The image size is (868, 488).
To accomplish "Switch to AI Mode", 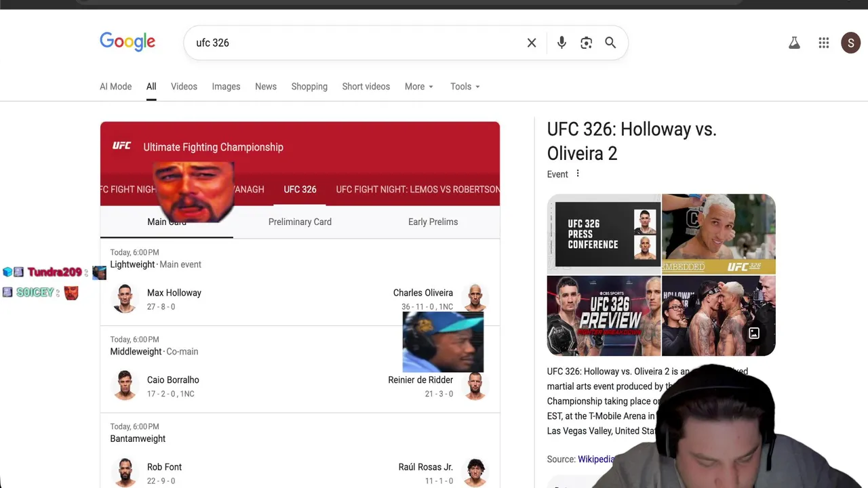I will click(x=116, y=87).
